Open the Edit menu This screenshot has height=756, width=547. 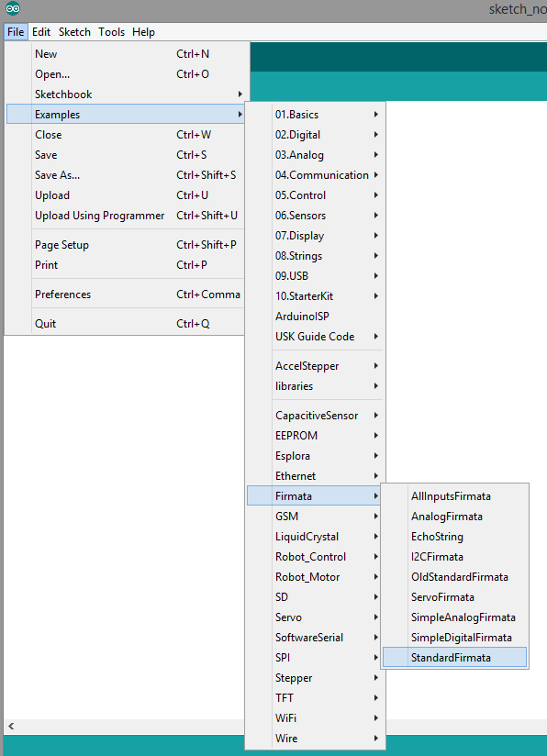click(41, 32)
